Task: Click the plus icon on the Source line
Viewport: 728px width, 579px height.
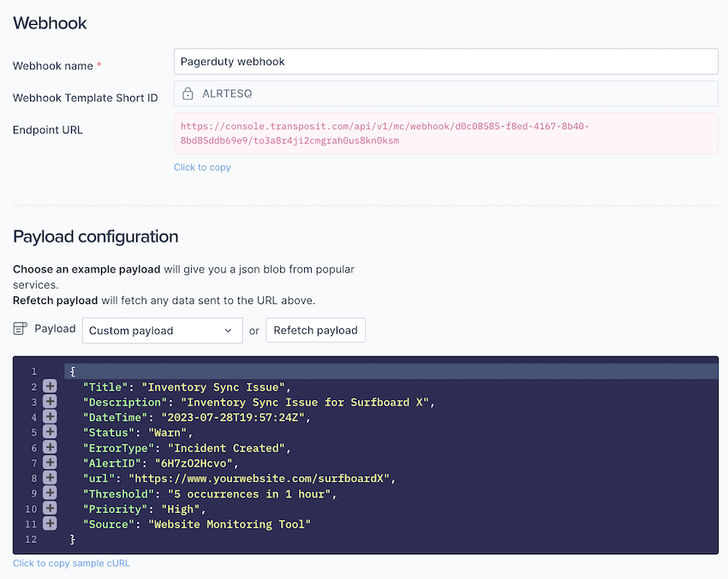Action: pyautogui.click(x=50, y=524)
